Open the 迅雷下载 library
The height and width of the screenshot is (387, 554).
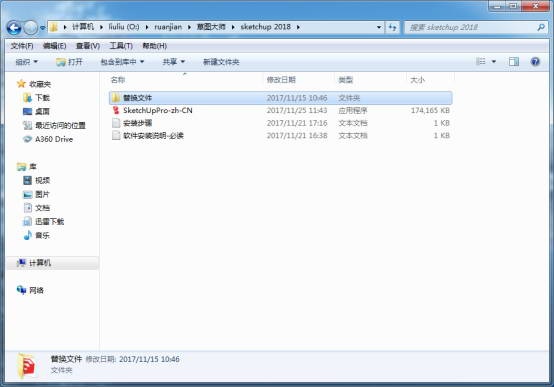(43, 222)
